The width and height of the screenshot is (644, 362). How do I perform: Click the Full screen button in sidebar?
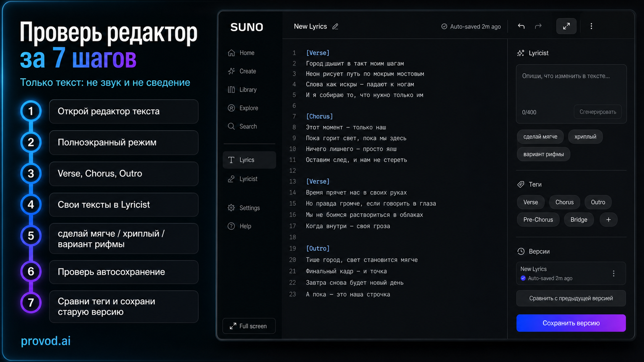pyautogui.click(x=249, y=326)
